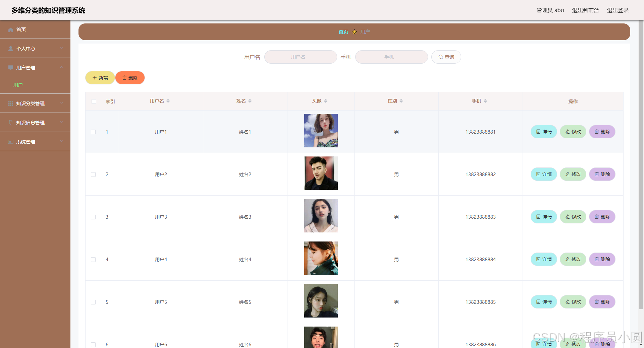Check the checkbox for row 用户3
Viewport: 644px width, 348px height.
coord(93,217)
